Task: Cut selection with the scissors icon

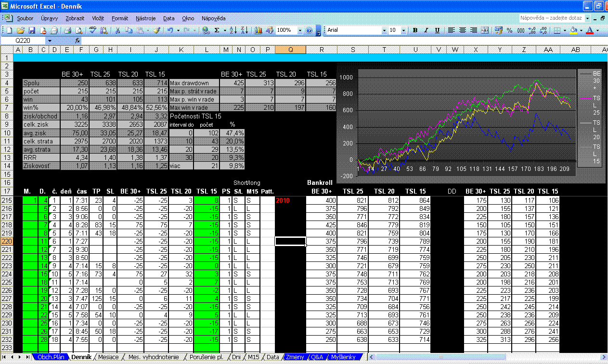Action: click(117, 30)
